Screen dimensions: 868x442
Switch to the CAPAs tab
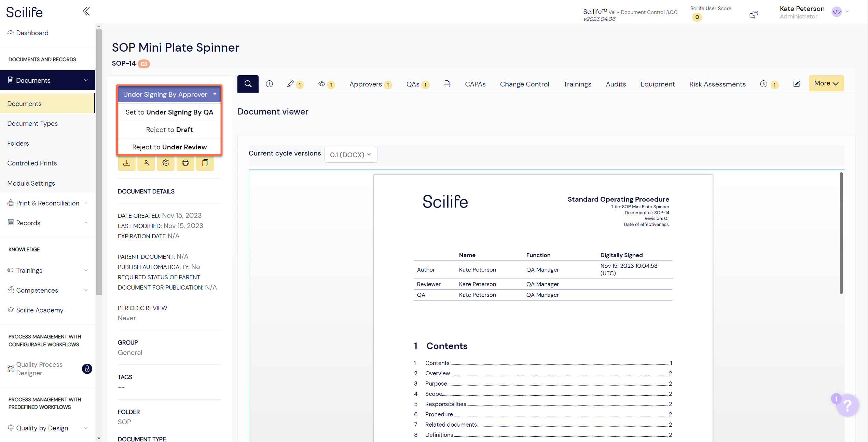475,84
